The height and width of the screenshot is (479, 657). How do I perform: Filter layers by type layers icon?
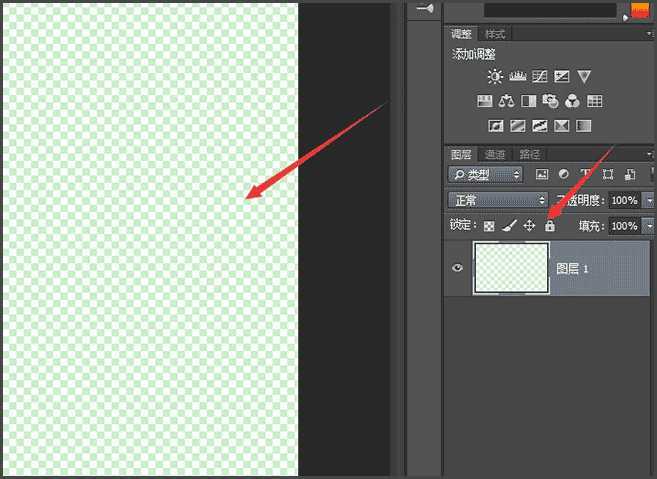pos(585,174)
